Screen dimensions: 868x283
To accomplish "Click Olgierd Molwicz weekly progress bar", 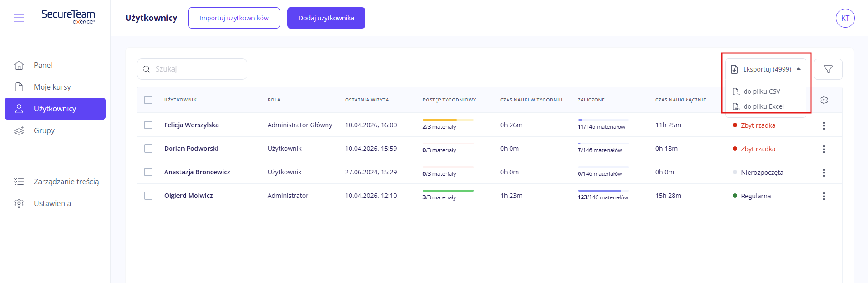I will point(448,191).
